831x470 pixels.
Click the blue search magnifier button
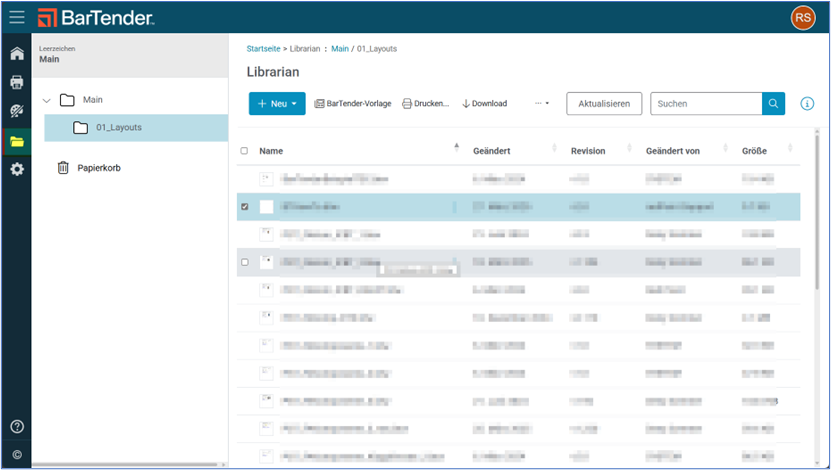point(773,104)
